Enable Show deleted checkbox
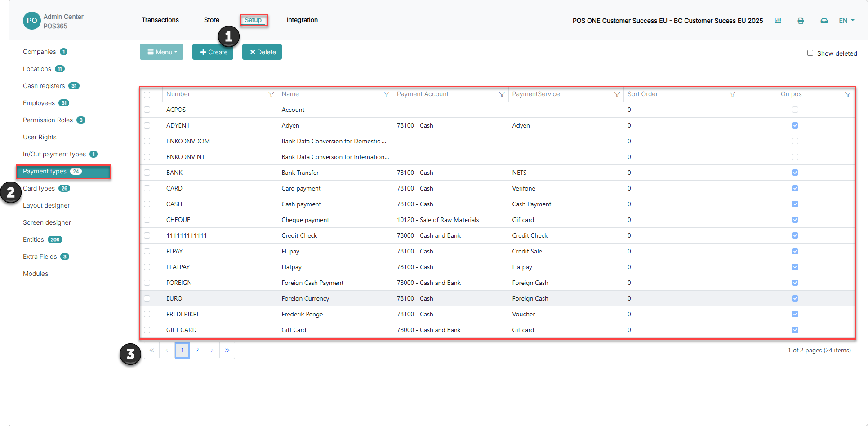Image resolution: width=868 pixels, height=426 pixels. click(x=810, y=53)
